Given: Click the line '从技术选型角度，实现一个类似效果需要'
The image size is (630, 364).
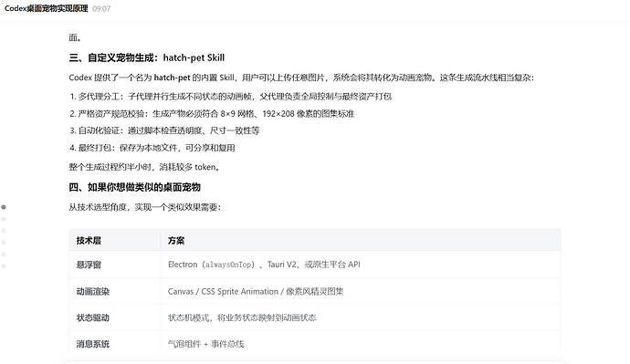Looking at the screenshot, I should [x=144, y=207].
